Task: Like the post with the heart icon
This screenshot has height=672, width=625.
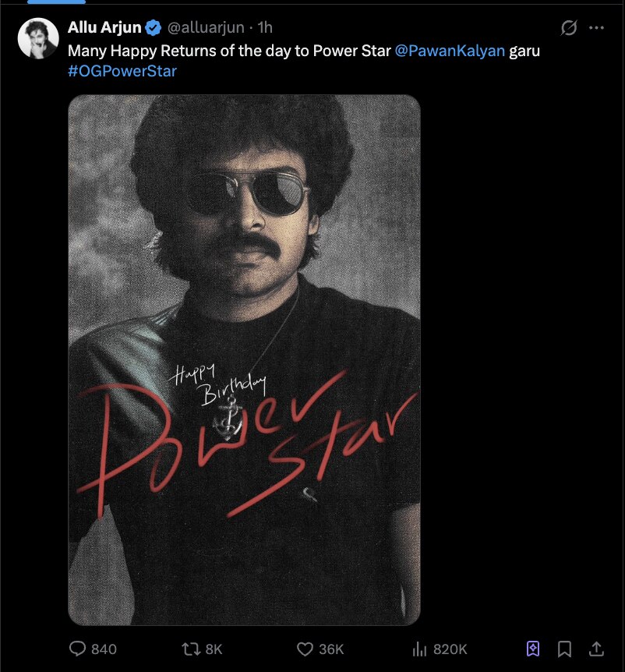Action: [x=305, y=649]
